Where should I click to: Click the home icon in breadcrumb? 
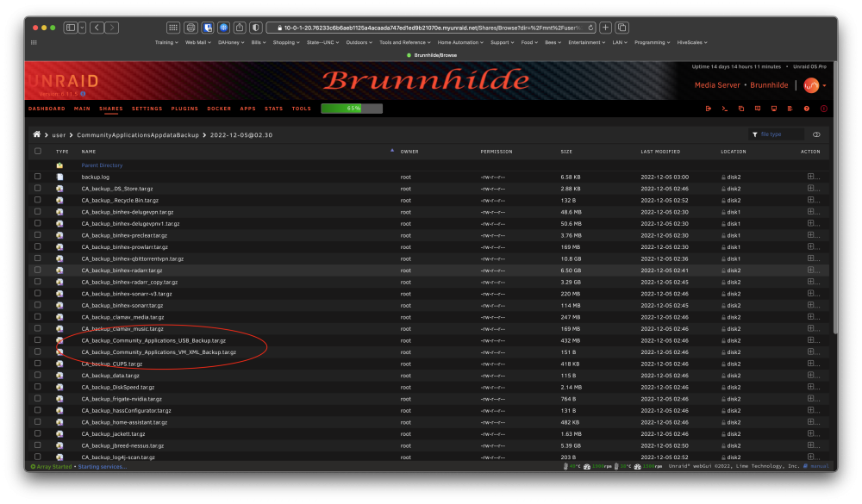[37, 134]
